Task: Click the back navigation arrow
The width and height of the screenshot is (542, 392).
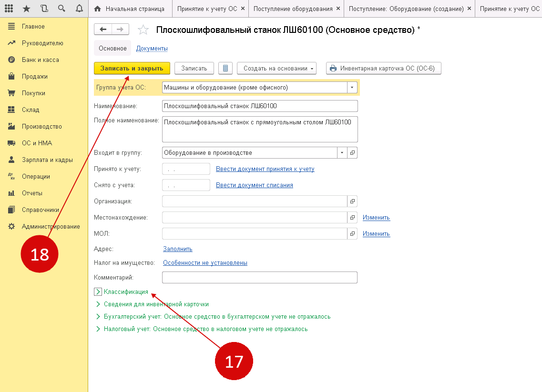Action: pos(103,30)
